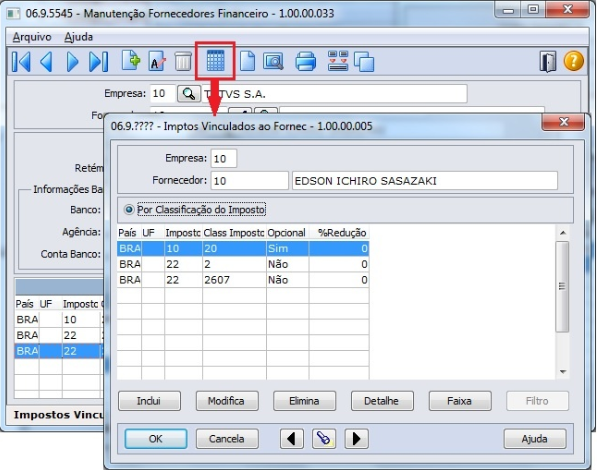Select row with Class Imposto 20

(x=243, y=249)
